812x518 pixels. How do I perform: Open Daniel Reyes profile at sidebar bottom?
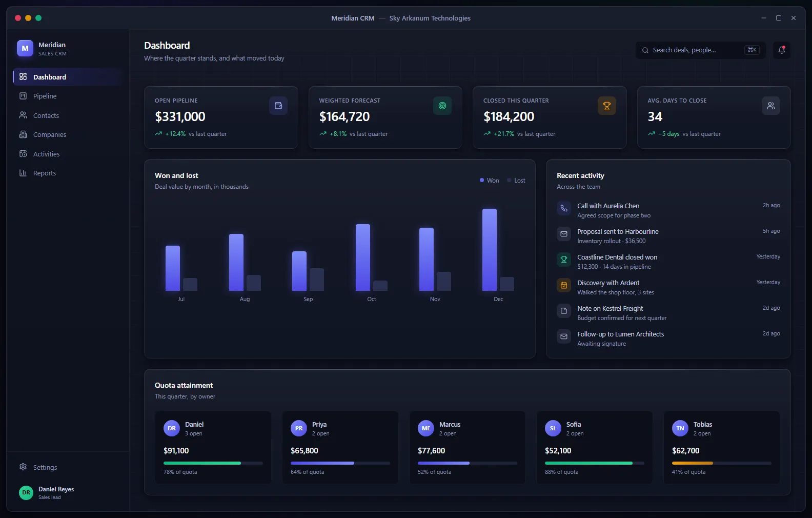(x=68, y=493)
